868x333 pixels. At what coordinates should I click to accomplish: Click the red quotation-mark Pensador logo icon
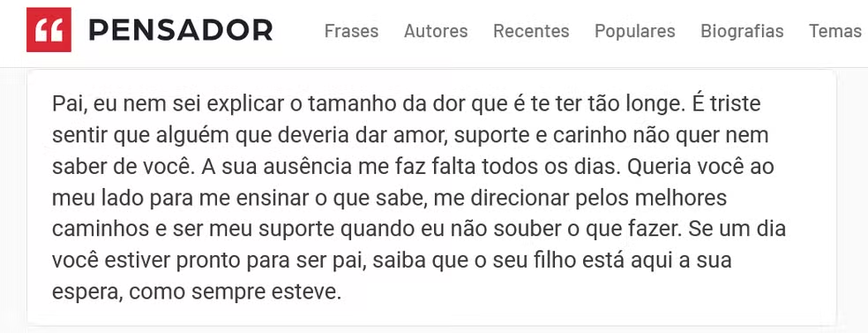point(49,29)
